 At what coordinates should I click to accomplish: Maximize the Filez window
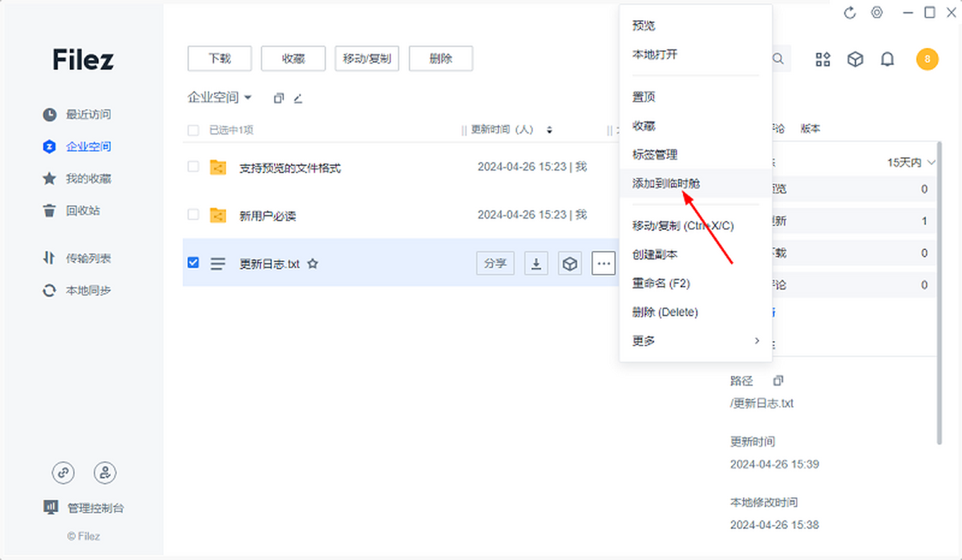point(930,13)
